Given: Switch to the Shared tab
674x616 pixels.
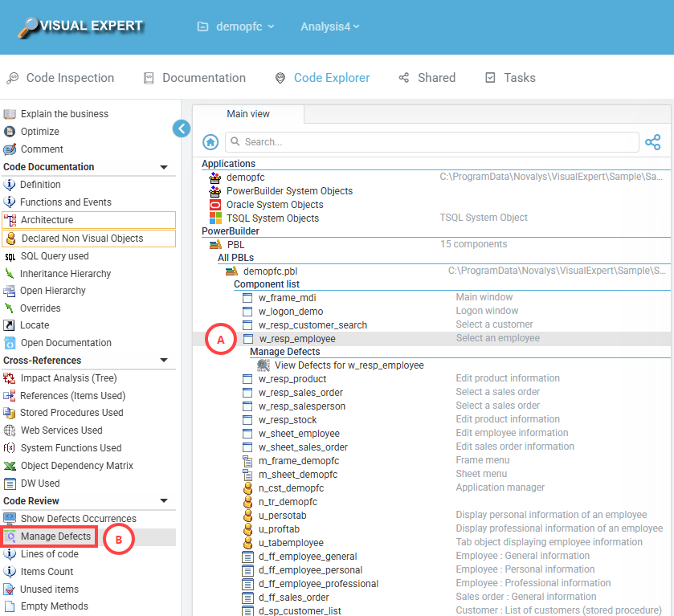Looking at the screenshot, I should (x=427, y=78).
